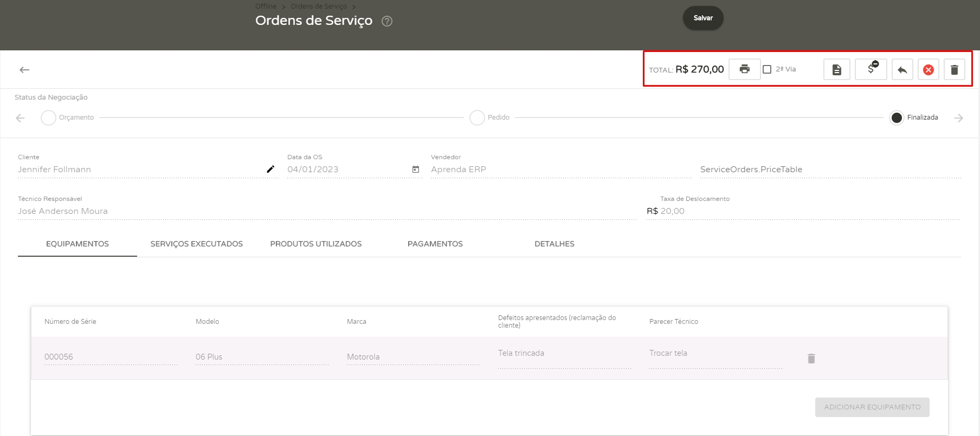Click the dollar sign payment icon

871,69
